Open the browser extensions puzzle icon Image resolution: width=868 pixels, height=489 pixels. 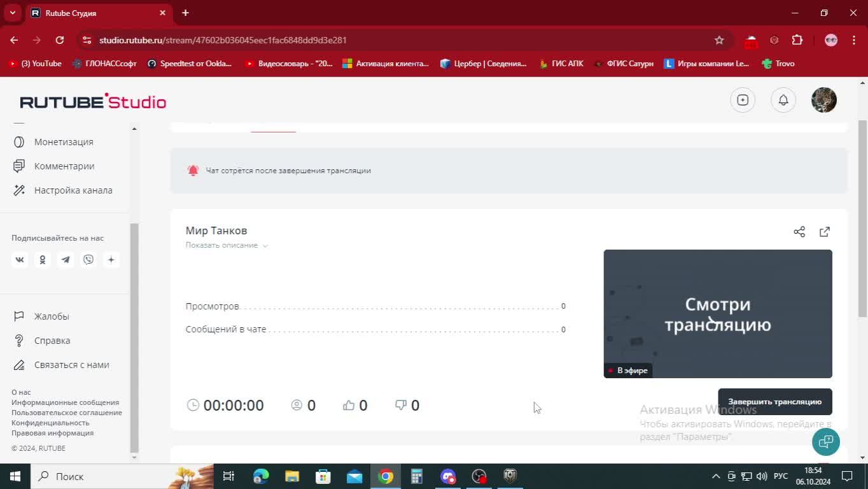[x=797, y=40]
